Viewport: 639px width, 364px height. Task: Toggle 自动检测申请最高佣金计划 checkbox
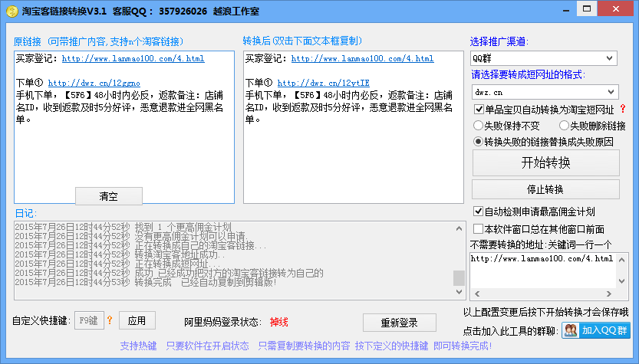[x=479, y=212]
